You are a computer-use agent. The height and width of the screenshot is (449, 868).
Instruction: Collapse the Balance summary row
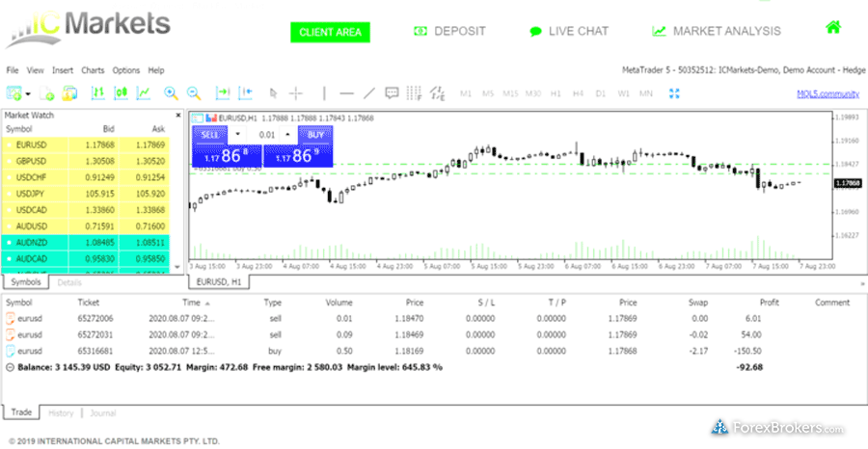pyautogui.click(x=10, y=367)
